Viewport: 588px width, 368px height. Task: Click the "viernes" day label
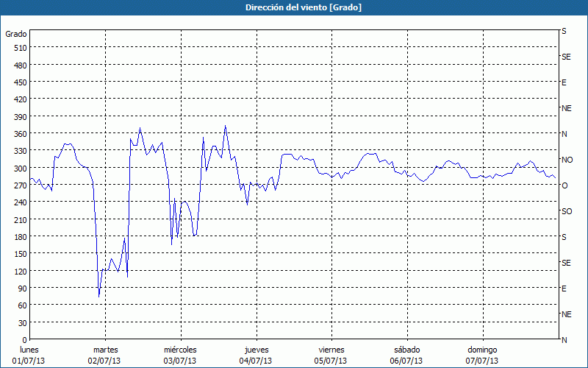[x=331, y=350]
